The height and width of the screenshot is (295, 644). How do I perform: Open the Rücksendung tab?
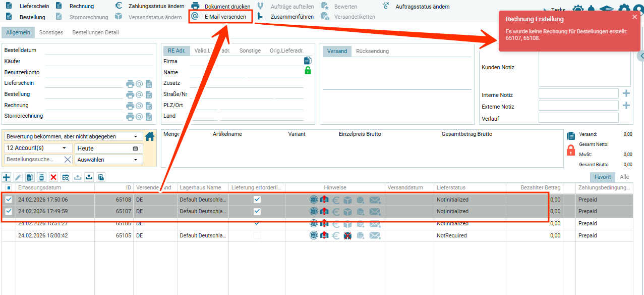pos(372,51)
